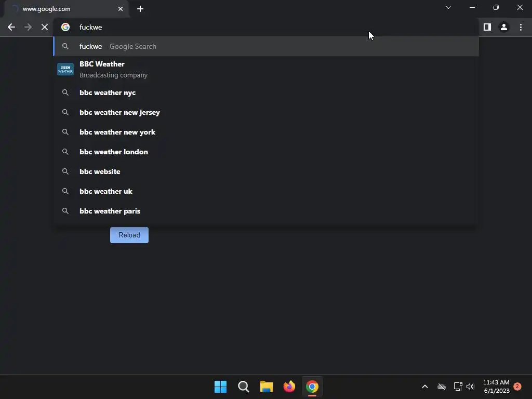Open the volume speaker icon

470,387
